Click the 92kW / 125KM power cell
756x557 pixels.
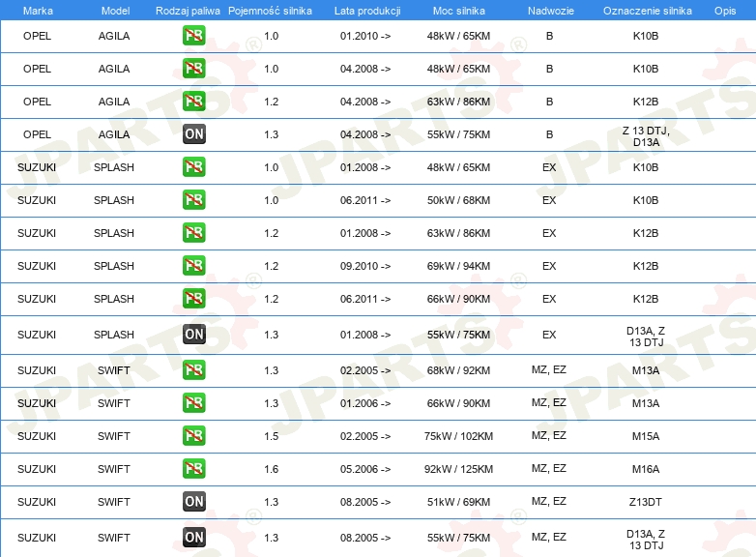click(458, 469)
